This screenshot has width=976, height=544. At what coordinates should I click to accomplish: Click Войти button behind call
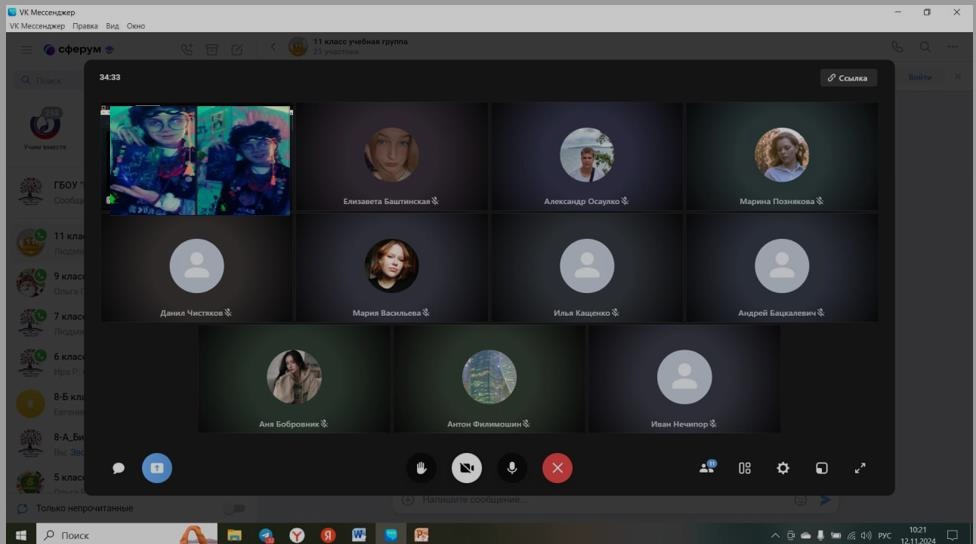tap(920, 77)
